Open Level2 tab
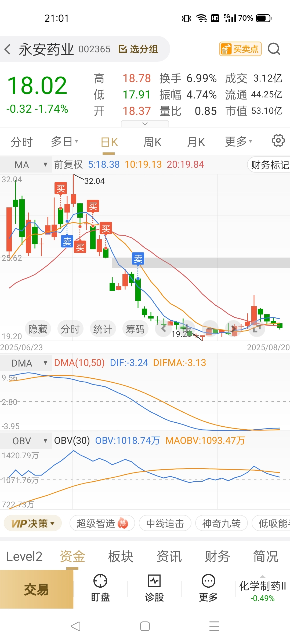Viewport: 290px width, 644px height. (24, 557)
